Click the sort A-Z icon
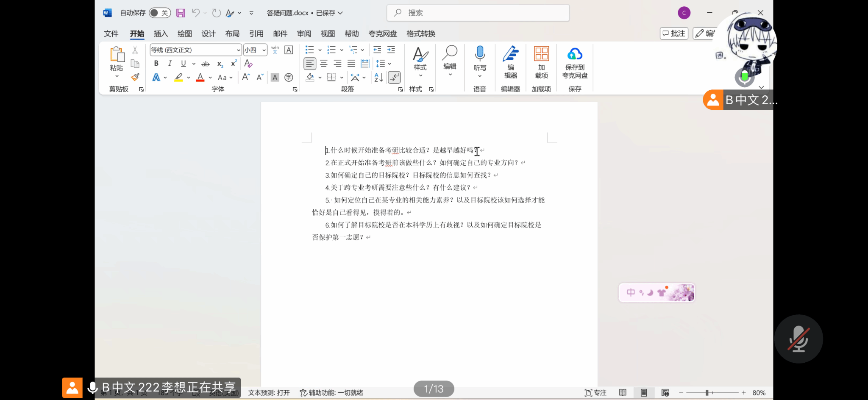Screen dimensions: 868x400 click(x=378, y=78)
